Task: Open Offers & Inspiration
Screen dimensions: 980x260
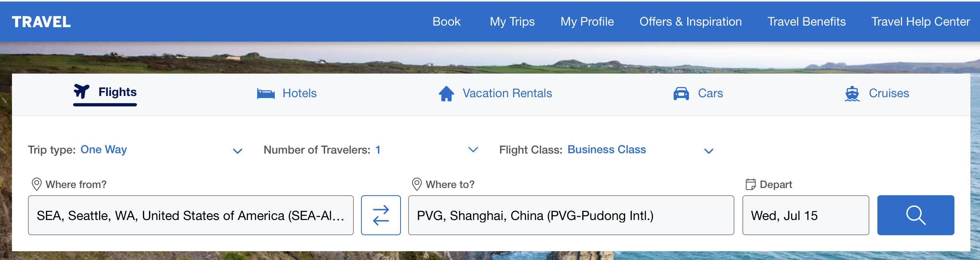Action: (x=690, y=21)
